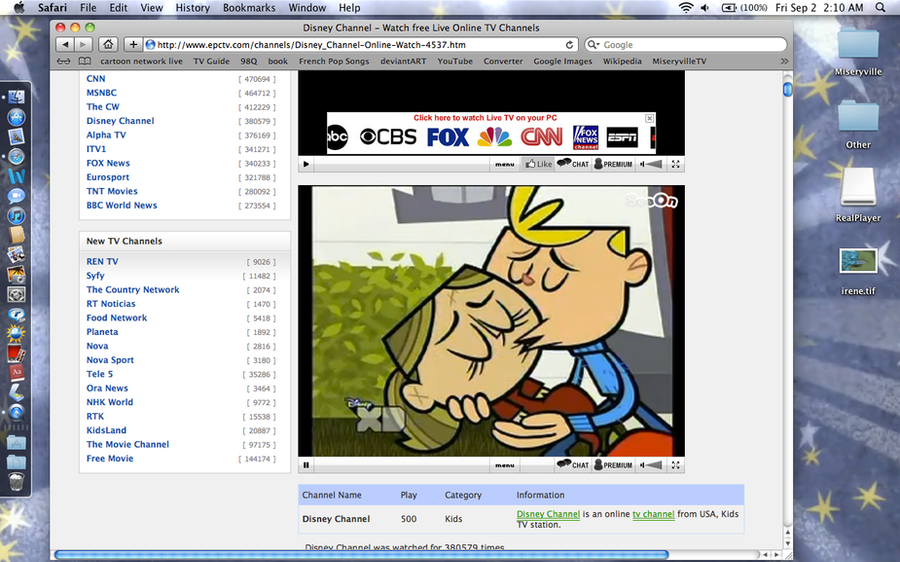This screenshot has width=900, height=562.
Task: Open the Free Movie channel link
Action: coord(110,458)
